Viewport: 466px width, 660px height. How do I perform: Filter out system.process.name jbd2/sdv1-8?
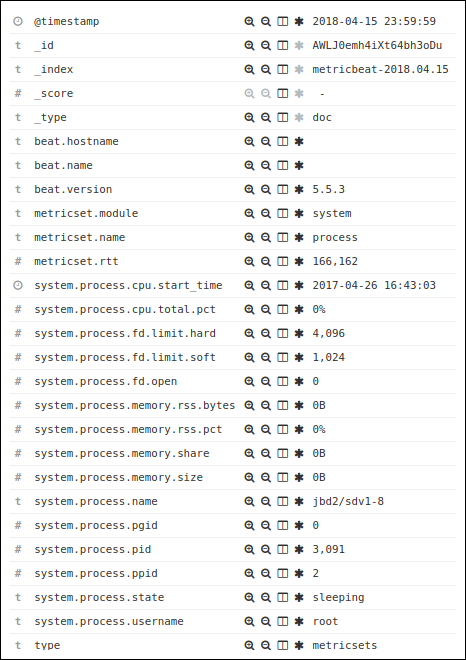pyautogui.click(x=266, y=501)
